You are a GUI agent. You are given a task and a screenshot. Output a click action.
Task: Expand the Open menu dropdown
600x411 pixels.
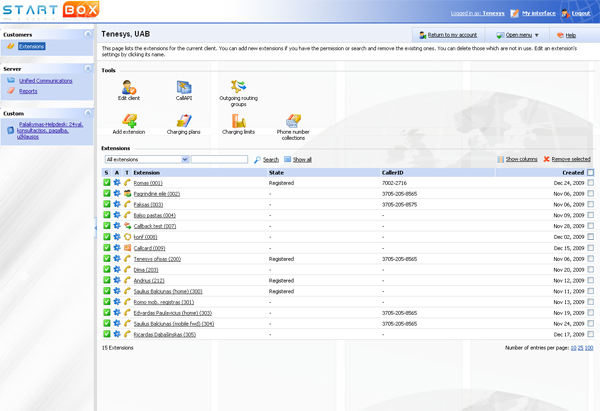click(x=517, y=35)
